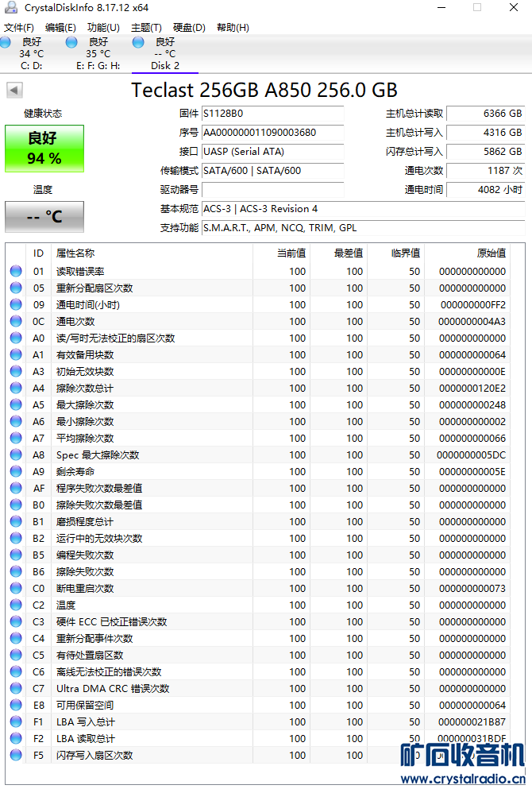Image resolution: width=532 pixels, height=789 pixels.
Task: Click power on hours value 4082 小时
Action: tap(486, 190)
